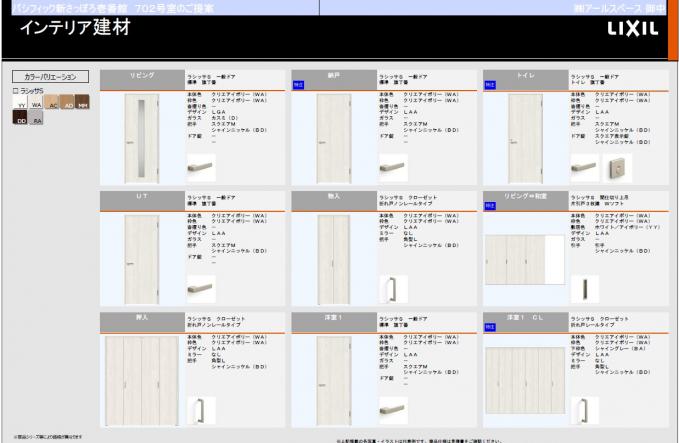The width and height of the screenshot is (679, 443).
Task: Open the 押入 card header
Action: [142, 322]
